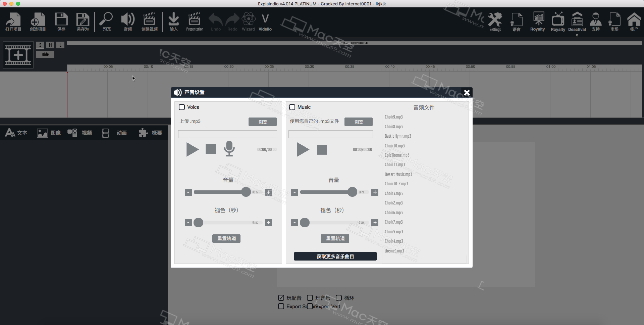
Task: Open 音频 audio speaker toolbar icon
Action: click(x=128, y=22)
